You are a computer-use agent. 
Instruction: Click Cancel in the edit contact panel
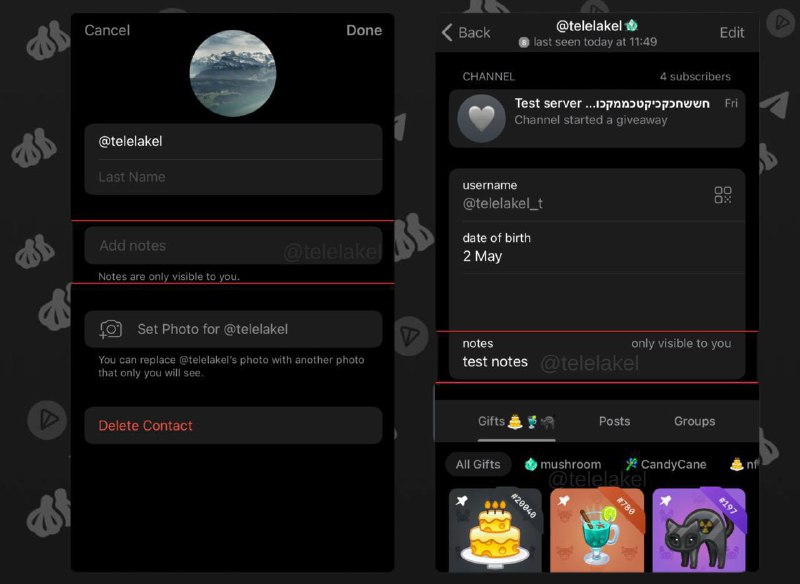(x=107, y=30)
